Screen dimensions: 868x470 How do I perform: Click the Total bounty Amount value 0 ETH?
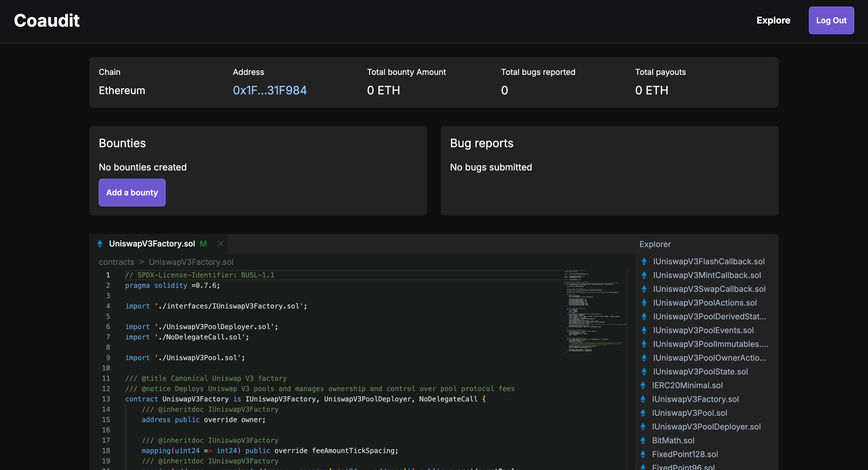pos(383,90)
